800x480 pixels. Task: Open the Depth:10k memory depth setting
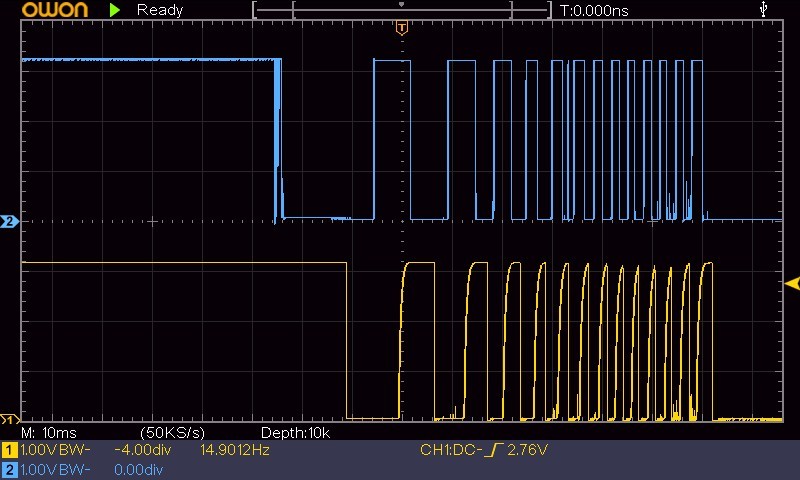[295, 433]
